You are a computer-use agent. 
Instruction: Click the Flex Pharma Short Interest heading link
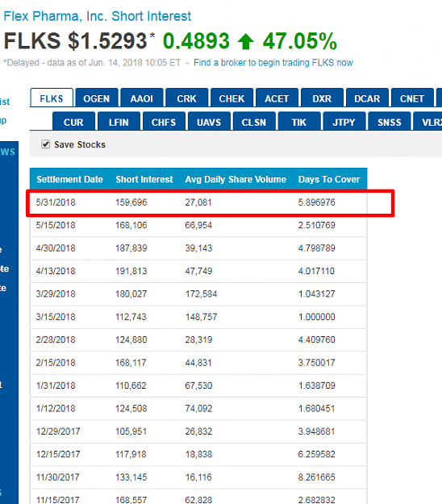[x=98, y=16]
